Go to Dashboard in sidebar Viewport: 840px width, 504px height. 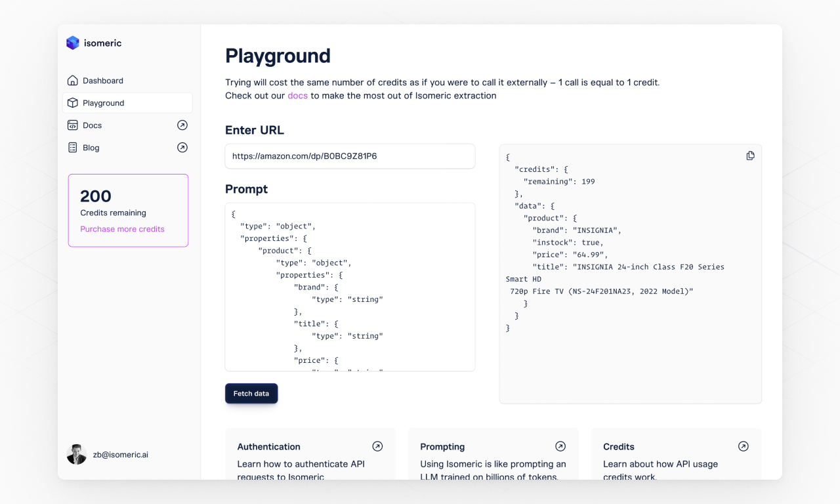point(103,81)
